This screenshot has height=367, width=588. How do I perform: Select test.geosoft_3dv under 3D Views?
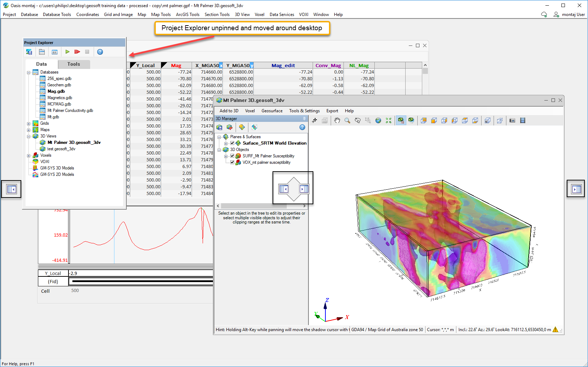[x=61, y=149]
